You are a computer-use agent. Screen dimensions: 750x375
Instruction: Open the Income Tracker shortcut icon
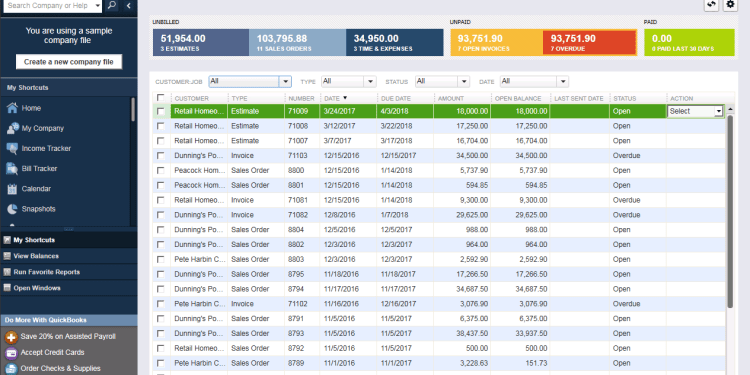click(x=12, y=148)
